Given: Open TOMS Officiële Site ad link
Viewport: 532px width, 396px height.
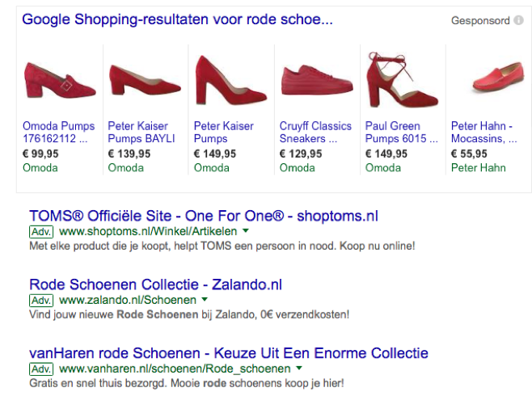Looking at the screenshot, I should (203, 216).
